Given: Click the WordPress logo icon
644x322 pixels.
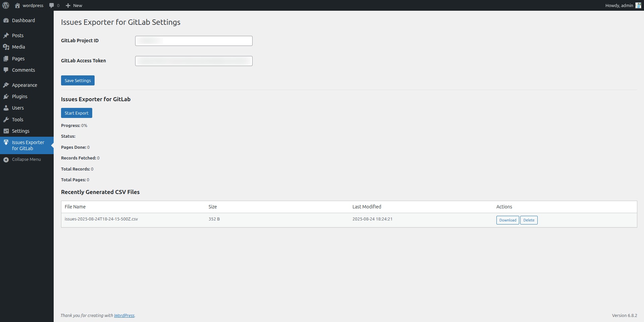Looking at the screenshot, I should click(6, 5).
